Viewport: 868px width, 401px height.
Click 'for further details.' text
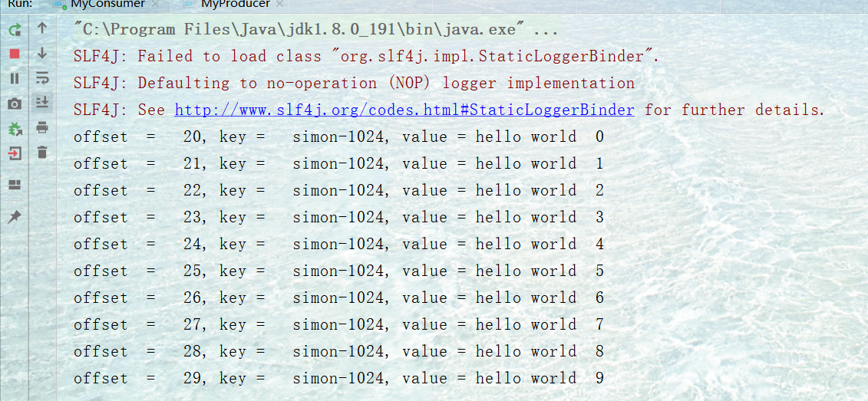coord(734,110)
